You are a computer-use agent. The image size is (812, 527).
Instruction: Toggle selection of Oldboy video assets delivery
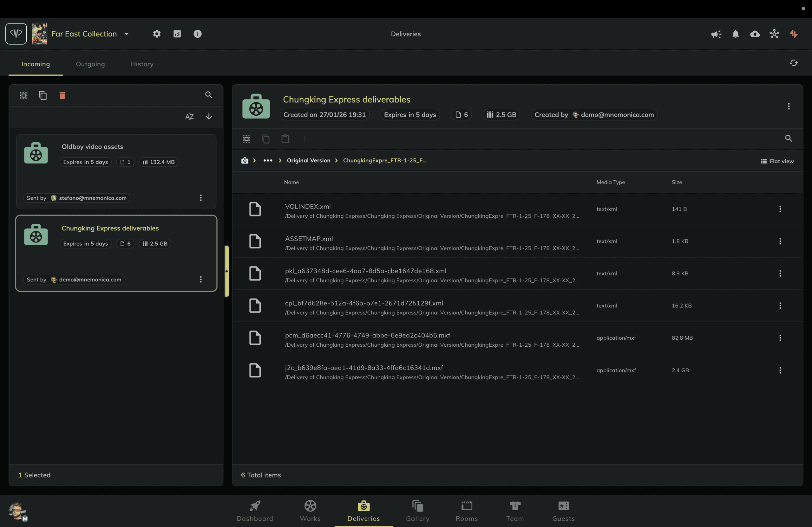[x=36, y=153]
